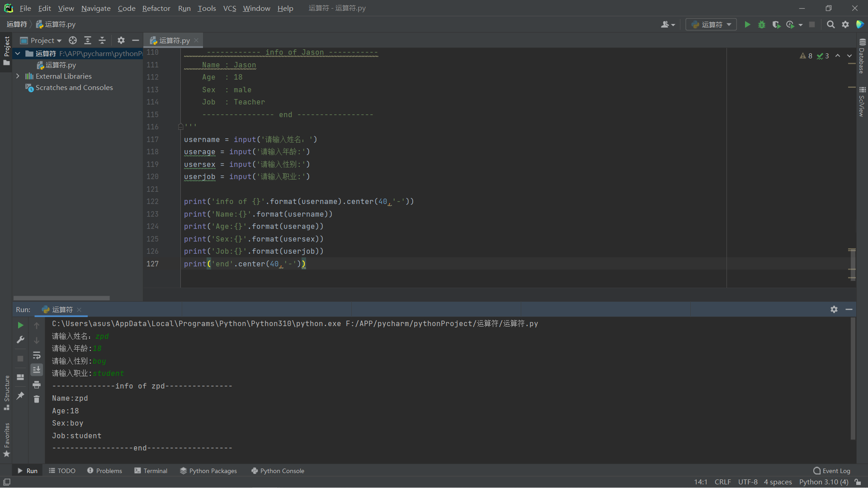Click the disabled Stop button in main toolbar
868x488 pixels.
coord(812,24)
